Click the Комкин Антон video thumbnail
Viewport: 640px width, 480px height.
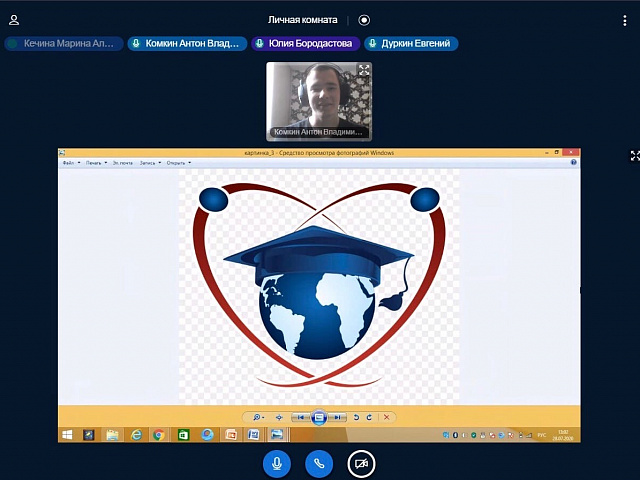pyautogui.click(x=319, y=102)
